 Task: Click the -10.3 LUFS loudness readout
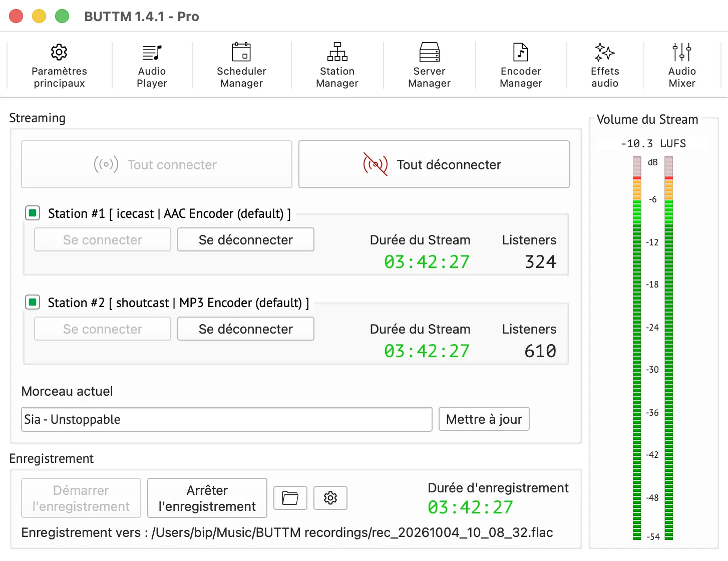click(x=653, y=144)
